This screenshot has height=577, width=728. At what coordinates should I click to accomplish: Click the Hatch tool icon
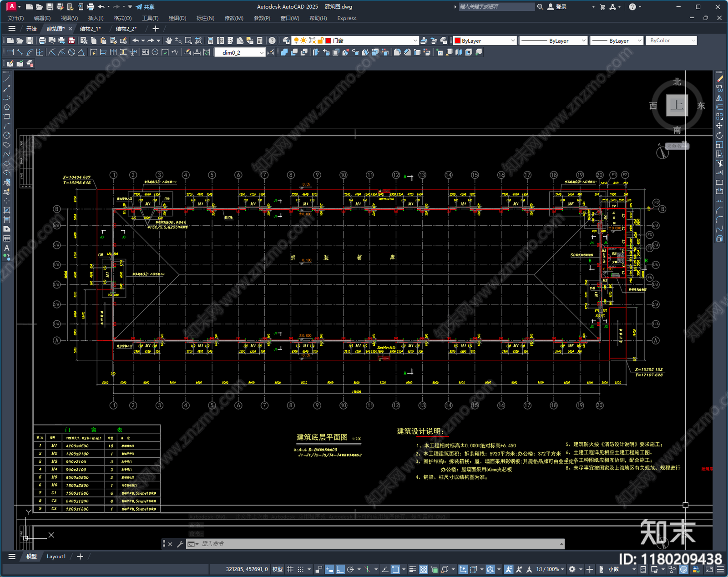pos(7,210)
